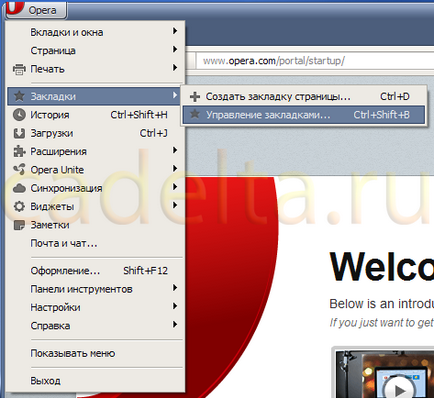434x399 pixels.
Task: Click Показывать меню entry
Action: (96, 353)
